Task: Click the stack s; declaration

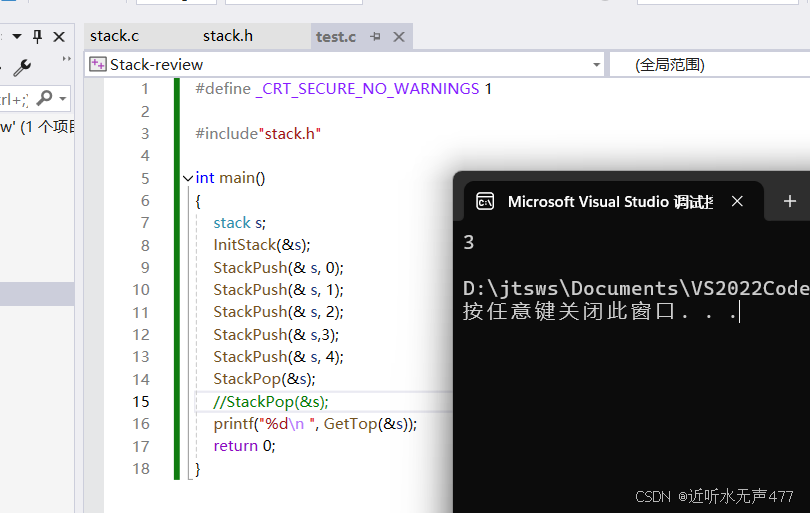Action: (240, 223)
